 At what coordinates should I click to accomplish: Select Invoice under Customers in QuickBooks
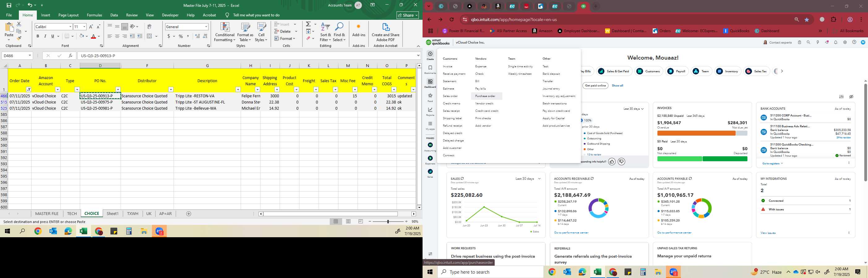click(x=448, y=67)
